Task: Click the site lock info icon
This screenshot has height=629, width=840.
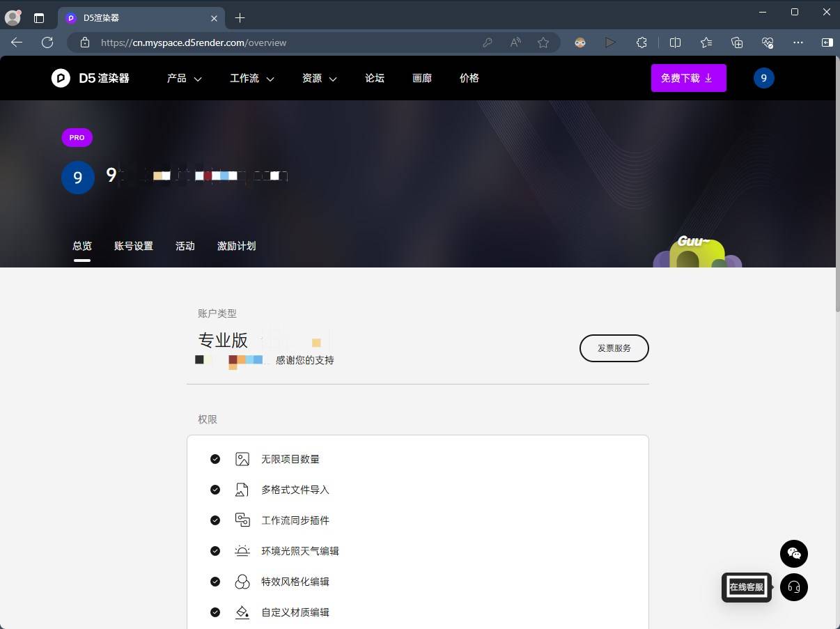Action: pyautogui.click(x=85, y=42)
